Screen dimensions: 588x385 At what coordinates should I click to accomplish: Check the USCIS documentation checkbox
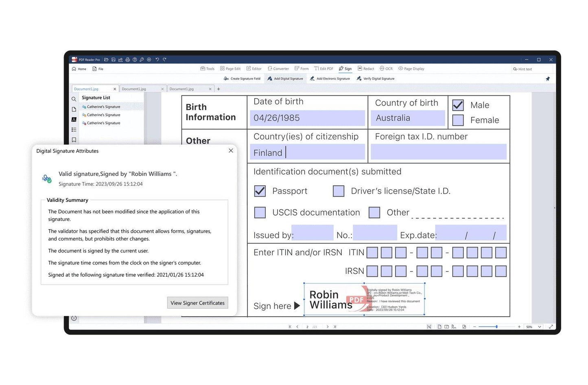click(x=260, y=212)
